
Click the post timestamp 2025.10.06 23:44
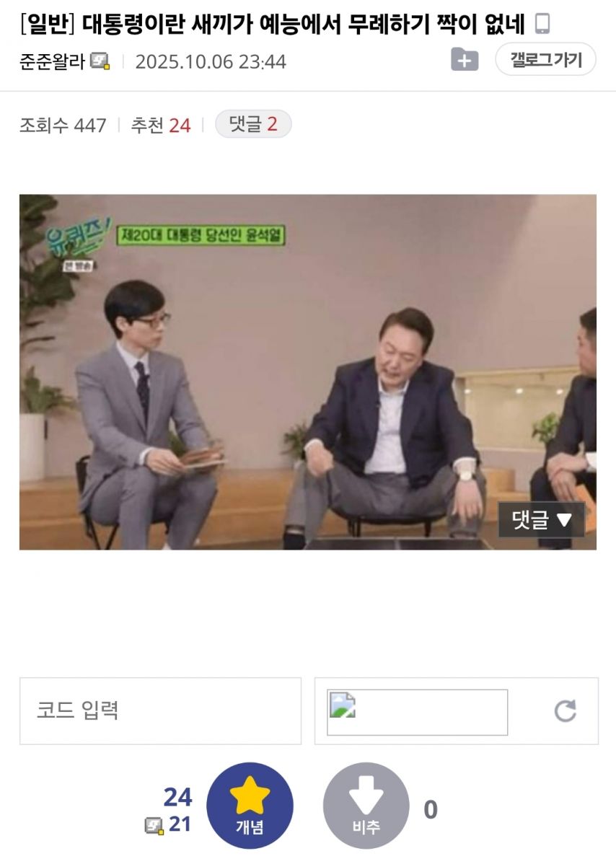[211, 61]
